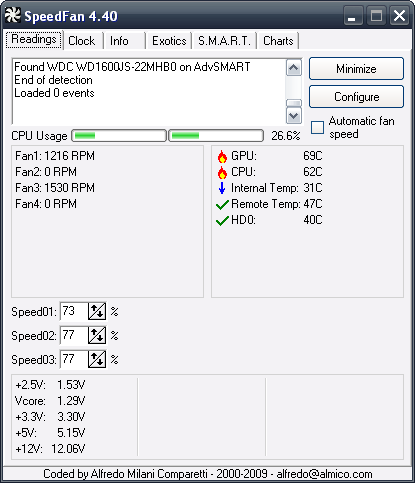Click the log scrollbar down arrow
The height and width of the screenshot is (483, 415).
point(294,116)
